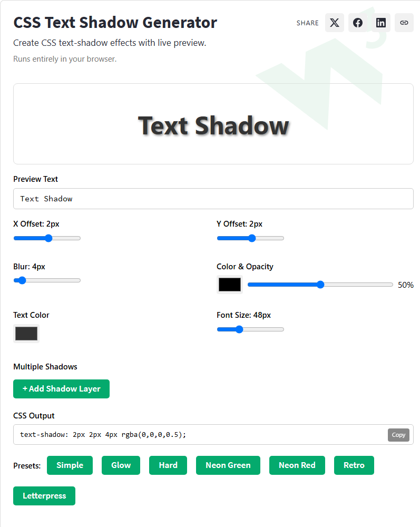This screenshot has width=420, height=527.
Task: Click the Preview Text input field
Action: click(213, 199)
